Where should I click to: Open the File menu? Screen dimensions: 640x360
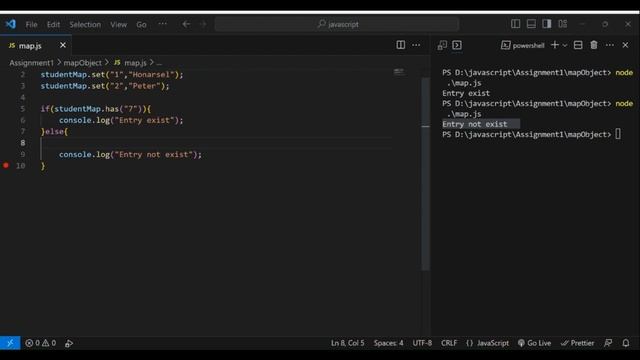click(x=31, y=24)
